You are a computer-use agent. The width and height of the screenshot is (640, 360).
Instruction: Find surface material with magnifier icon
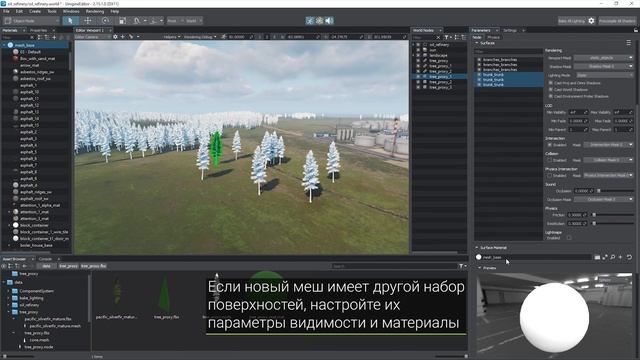pos(613,257)
